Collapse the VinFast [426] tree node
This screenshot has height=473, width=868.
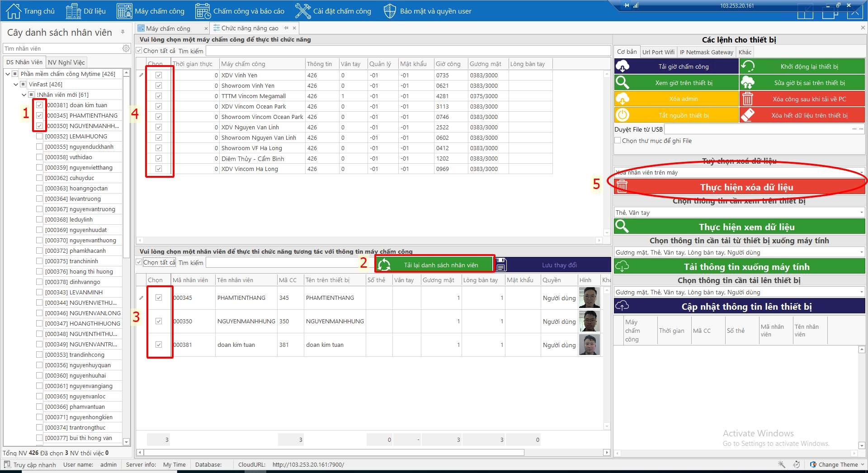point(16,84)
